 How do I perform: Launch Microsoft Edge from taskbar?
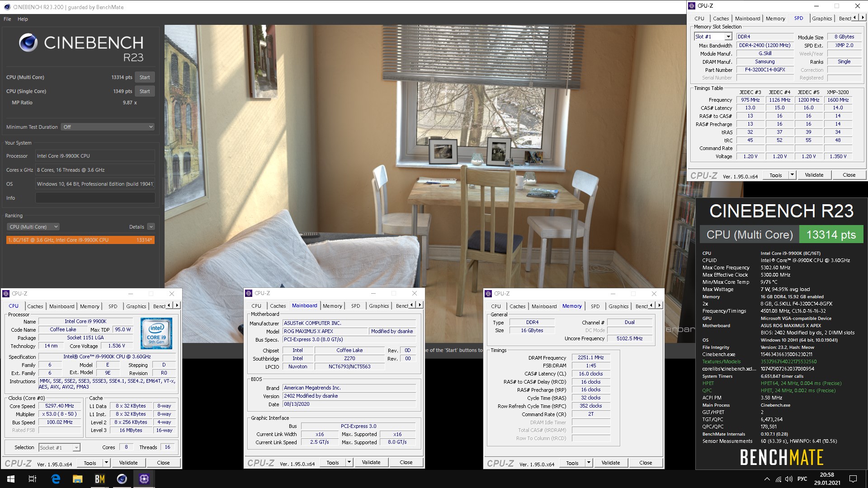tap(56, 479)
